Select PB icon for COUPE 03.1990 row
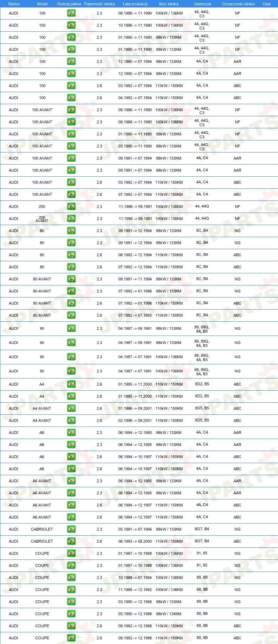 coord(71,602)
